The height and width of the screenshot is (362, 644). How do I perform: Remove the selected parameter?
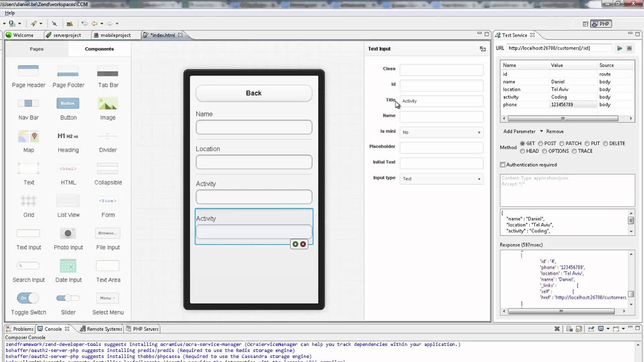(555, 131)
